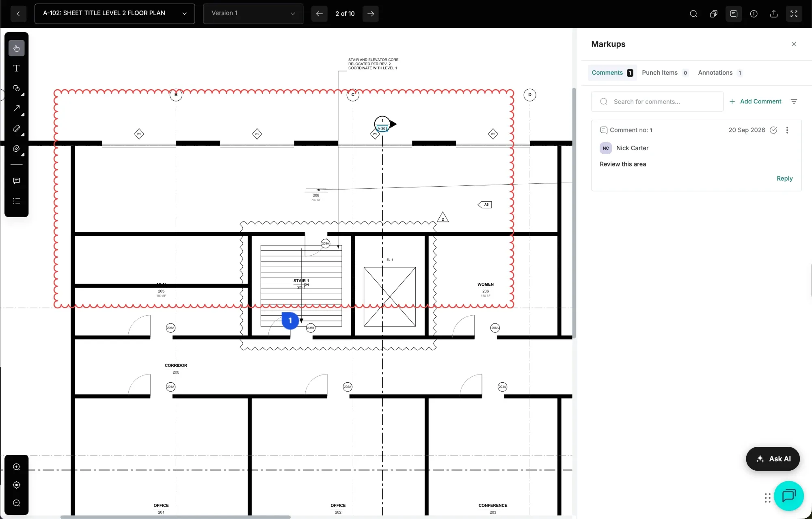Select the shapes tool
Screen dimensions: 812x519
16,88
